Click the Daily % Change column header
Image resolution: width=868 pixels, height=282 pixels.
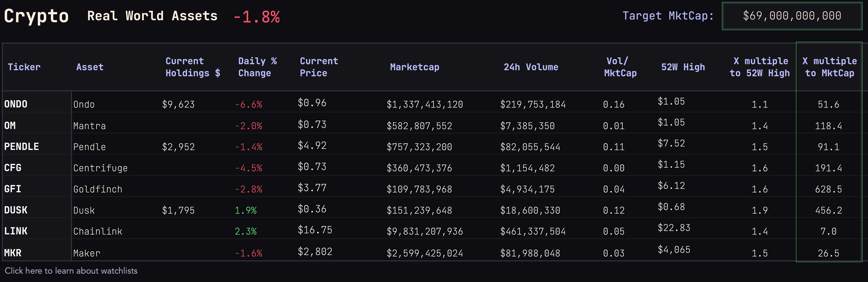(257, 67)
